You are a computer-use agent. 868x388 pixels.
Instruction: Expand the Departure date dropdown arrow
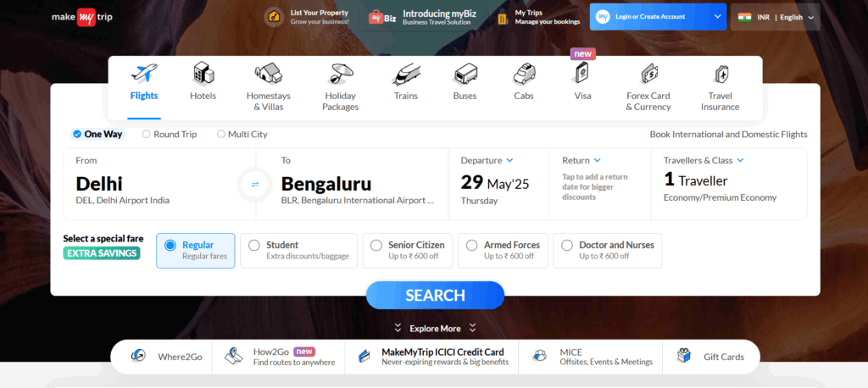coord(509,160)
